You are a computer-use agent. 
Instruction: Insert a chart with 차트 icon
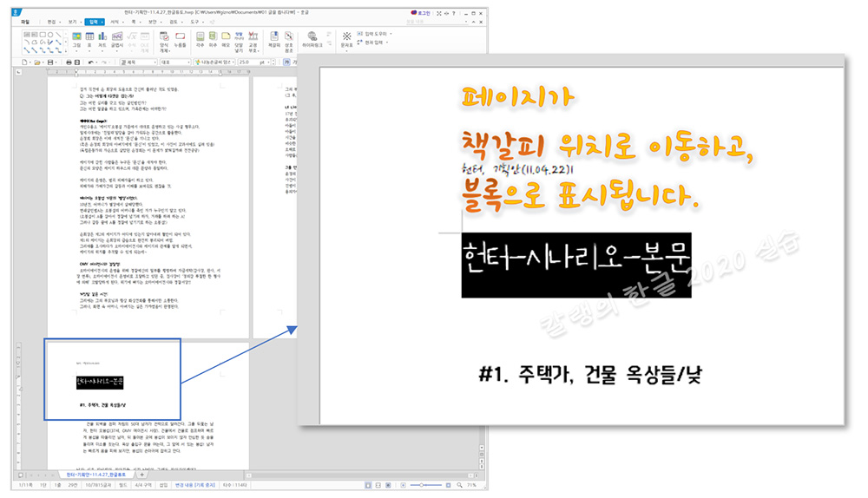[102, 40]
